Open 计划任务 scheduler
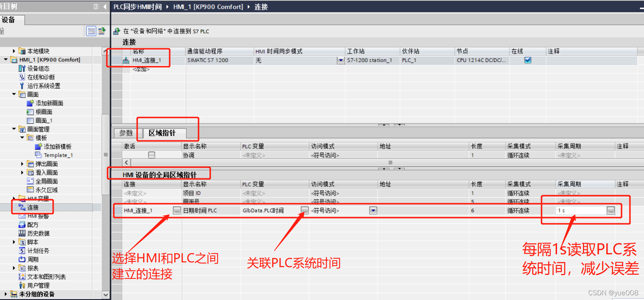This screenshot has height=300, width=644. point(38,251)
